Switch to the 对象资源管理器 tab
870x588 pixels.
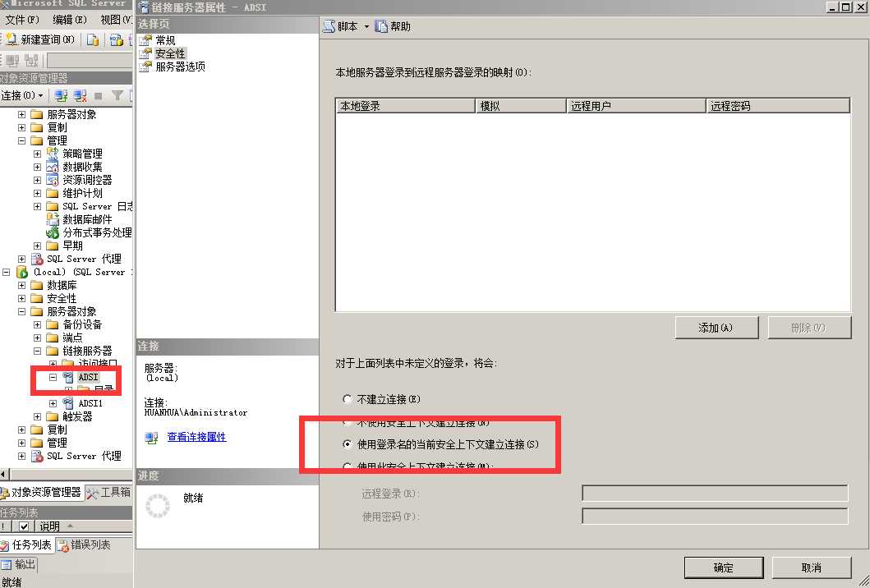(x=42, y=493)
